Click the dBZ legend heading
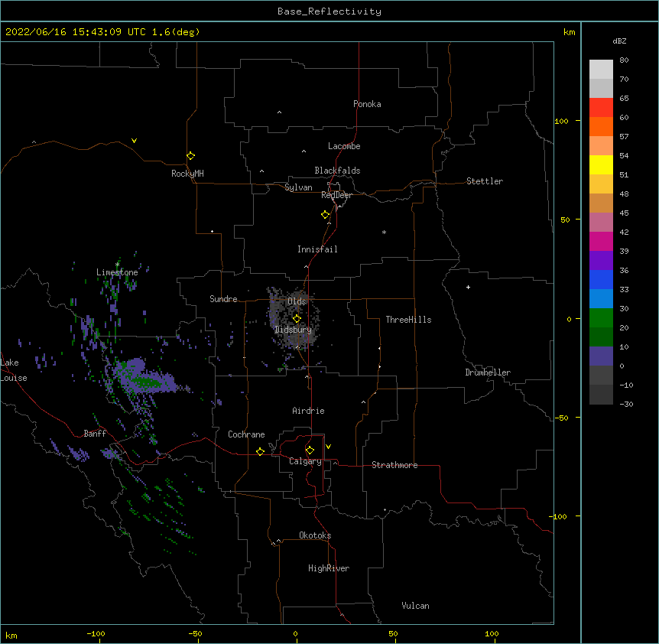The image size is (659, 644). 619,41
